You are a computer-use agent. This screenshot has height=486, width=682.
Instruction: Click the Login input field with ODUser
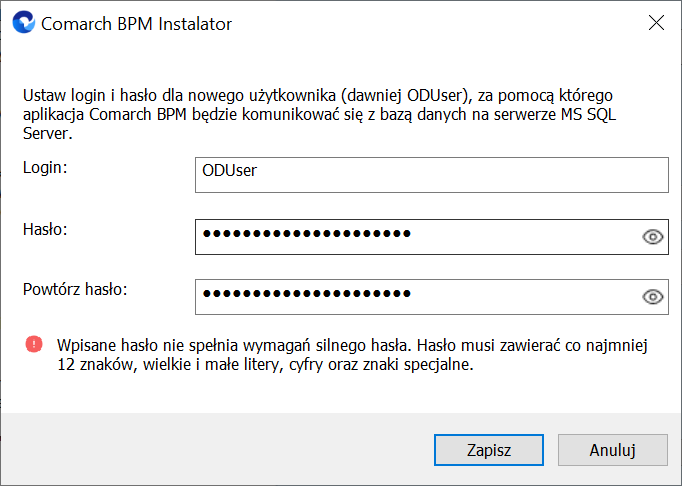(431, 175)
